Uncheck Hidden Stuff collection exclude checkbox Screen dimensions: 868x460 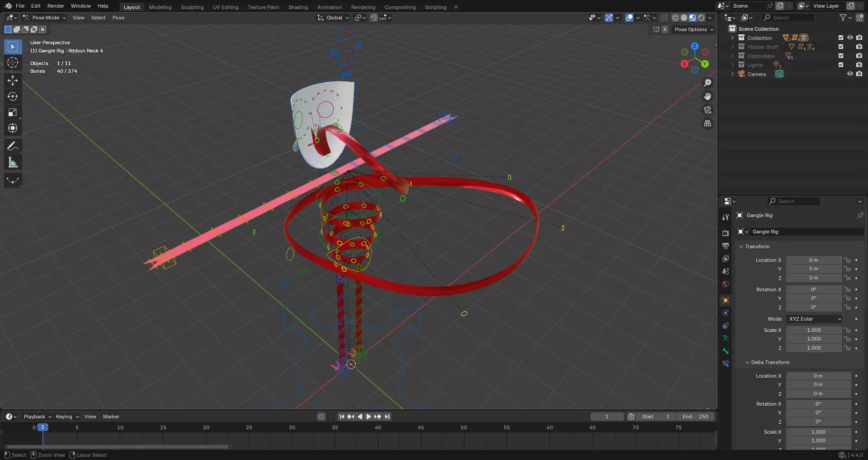(x=841, y=47)
